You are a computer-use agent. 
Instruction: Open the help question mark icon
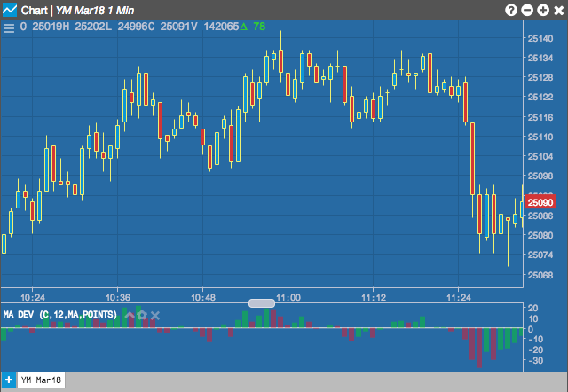pos(511,10)
